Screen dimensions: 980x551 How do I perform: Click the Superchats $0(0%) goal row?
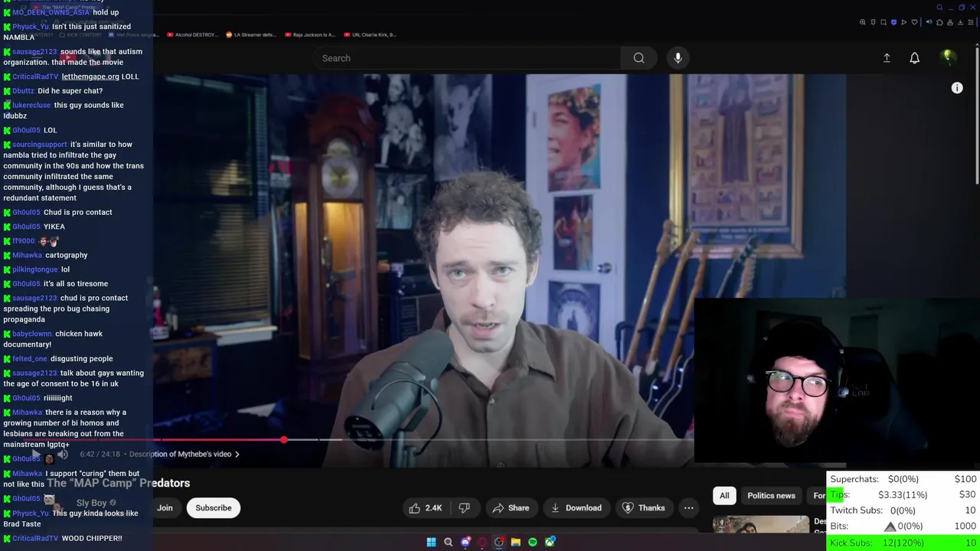903,479
